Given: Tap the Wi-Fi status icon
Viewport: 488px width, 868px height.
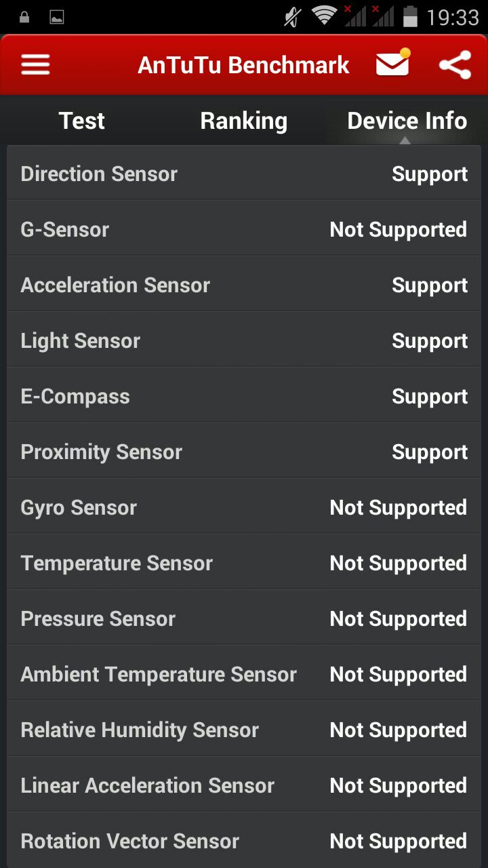Looking at the screenshot, I should point(325,16).
